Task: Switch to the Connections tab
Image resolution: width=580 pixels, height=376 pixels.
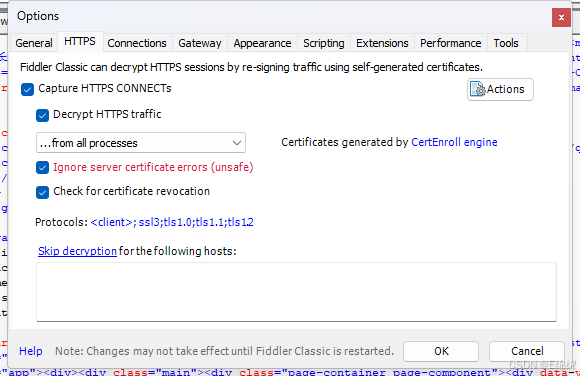Action: pos(137,43)
